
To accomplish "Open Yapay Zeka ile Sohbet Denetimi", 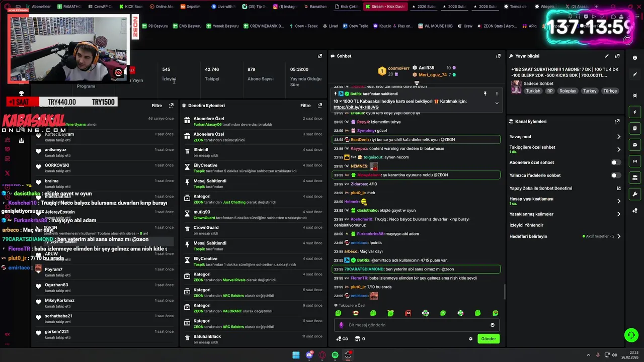I will [565, 189].
